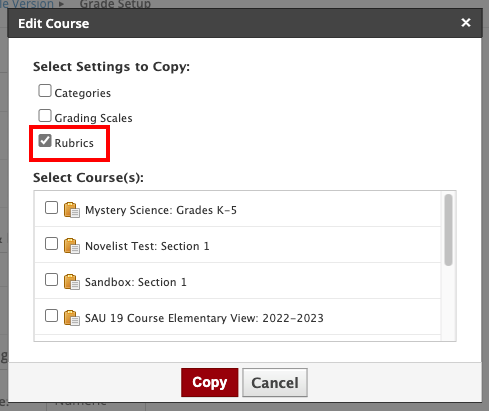Click the Cancel button

pos(275,383)
